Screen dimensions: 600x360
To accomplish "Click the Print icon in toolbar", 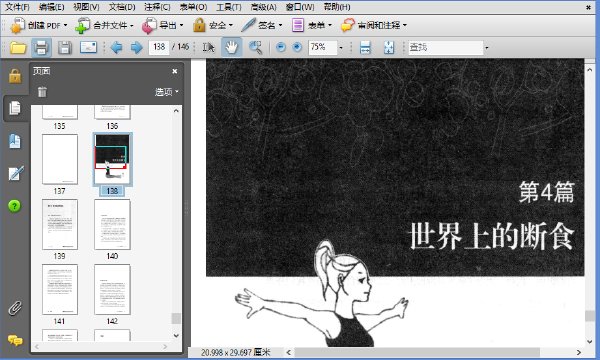I will click(x=41, y=47).
